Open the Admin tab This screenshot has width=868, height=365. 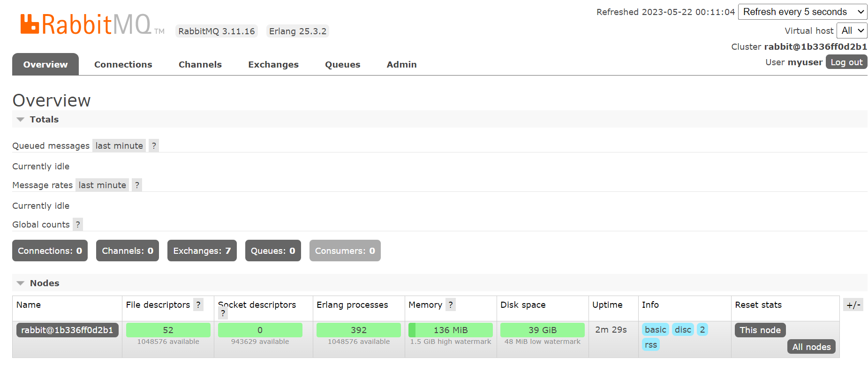point(402,64)
